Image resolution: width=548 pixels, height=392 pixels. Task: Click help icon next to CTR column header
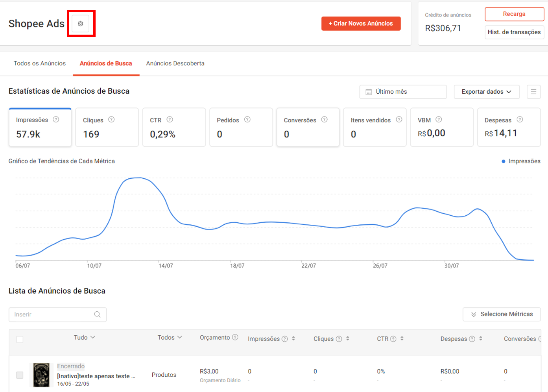click(393, 339)
